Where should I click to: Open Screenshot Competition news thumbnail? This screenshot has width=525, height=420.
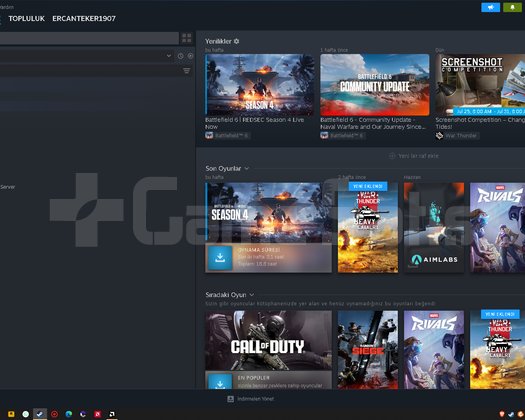tap(480, 85)
